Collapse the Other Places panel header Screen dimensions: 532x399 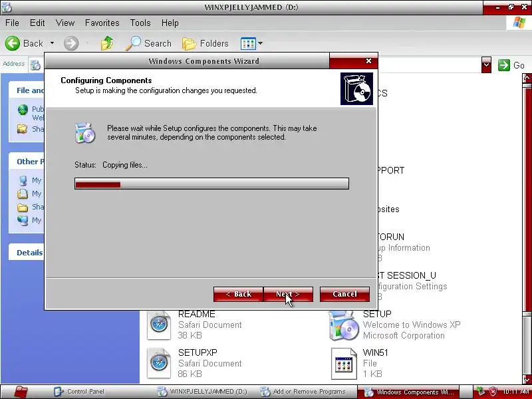[27, 162]
